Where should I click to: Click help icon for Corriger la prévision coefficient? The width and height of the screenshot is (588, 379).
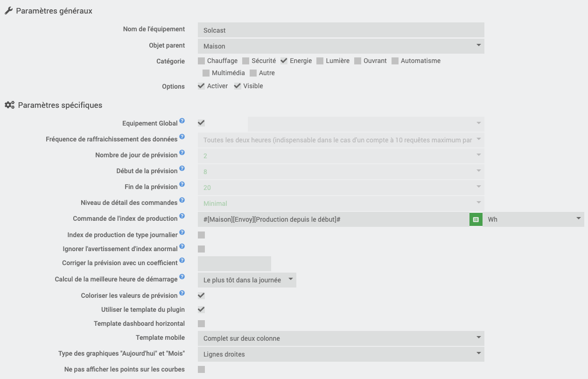tap(182, 260)
